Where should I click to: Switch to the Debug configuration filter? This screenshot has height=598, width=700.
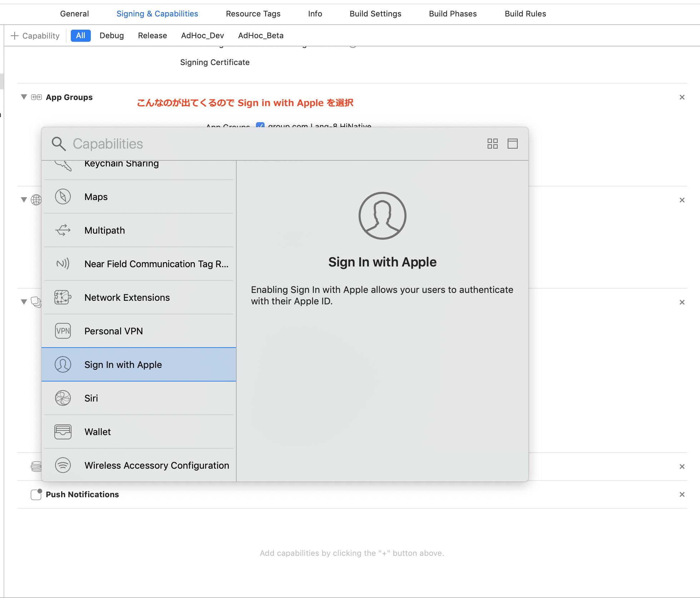(112, 36)
